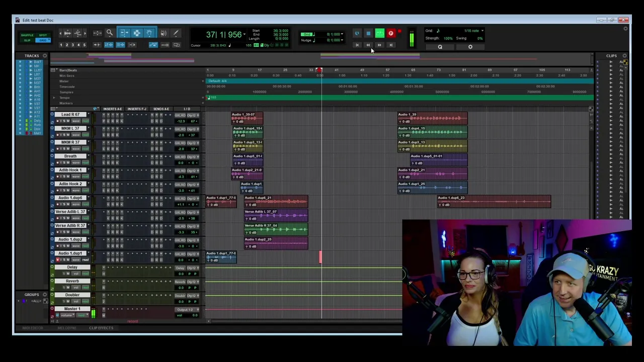This screenshot has height=362, width=644.
Task: Record-enable the Lead R 67 track
Action: [58, 121]
